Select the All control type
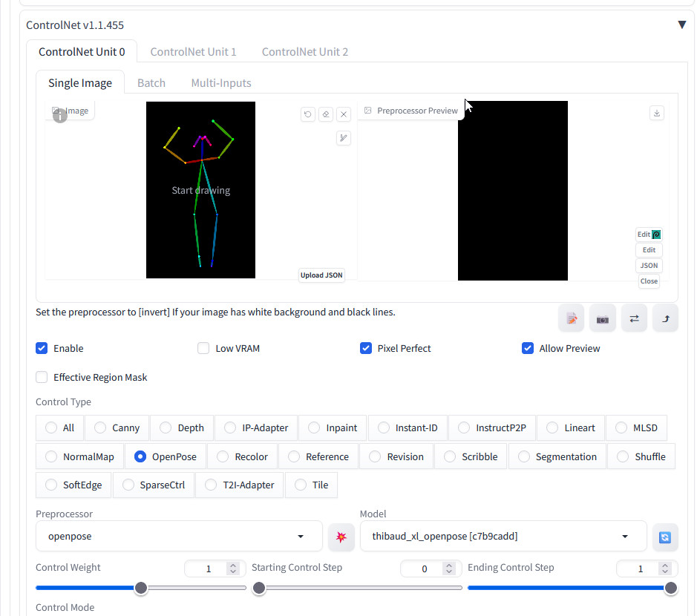This screenshot has width=697, height=616. click(x=60, y=427)
